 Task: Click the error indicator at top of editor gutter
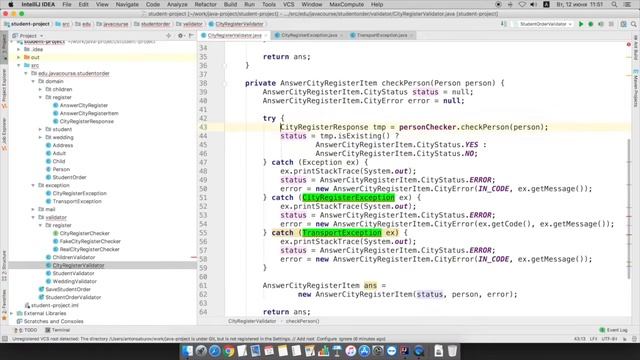click(x=629, y=44)
